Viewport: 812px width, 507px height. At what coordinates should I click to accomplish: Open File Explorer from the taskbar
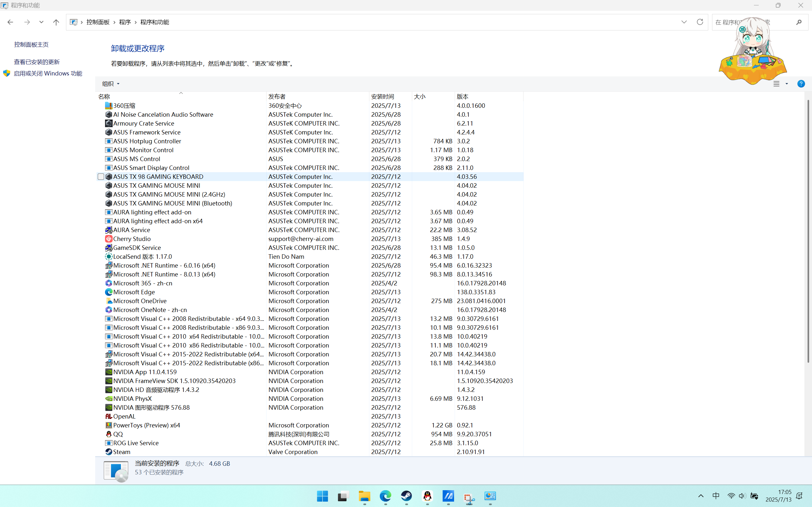(364, 496)
